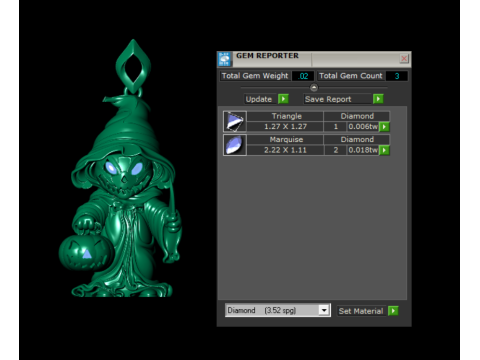Screen dimensions: 480x360
Task: Click the Save Report label
Action: (328, 99)
